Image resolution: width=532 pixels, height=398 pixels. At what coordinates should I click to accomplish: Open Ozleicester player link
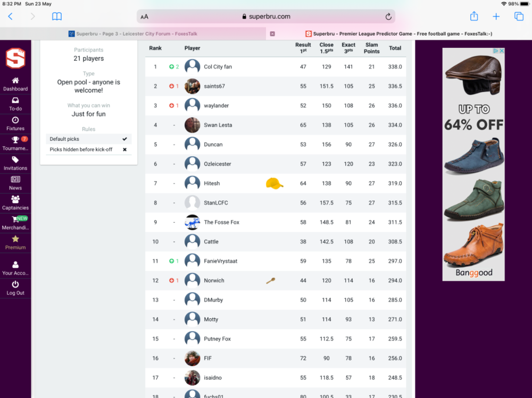coord(217,164)
